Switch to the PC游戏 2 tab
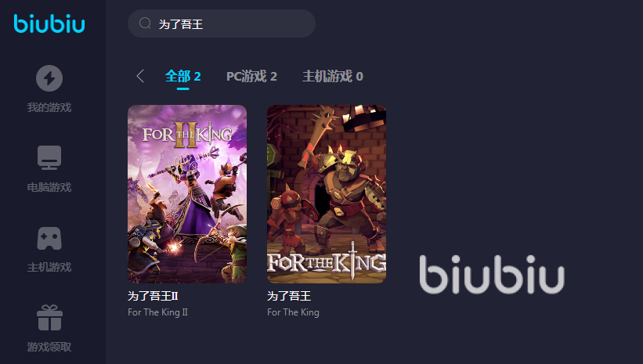The width and height of the screenshot is (643, 364). point(251,76)
